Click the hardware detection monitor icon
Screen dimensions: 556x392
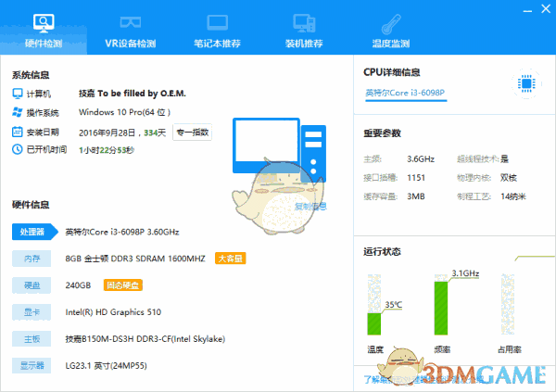coord(44,23)
